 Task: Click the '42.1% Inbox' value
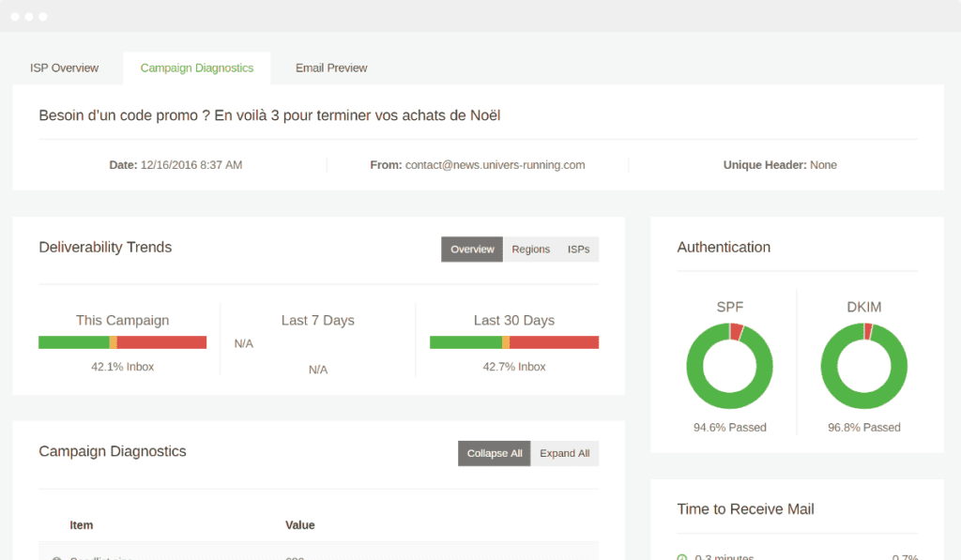[x=123, y=367]
